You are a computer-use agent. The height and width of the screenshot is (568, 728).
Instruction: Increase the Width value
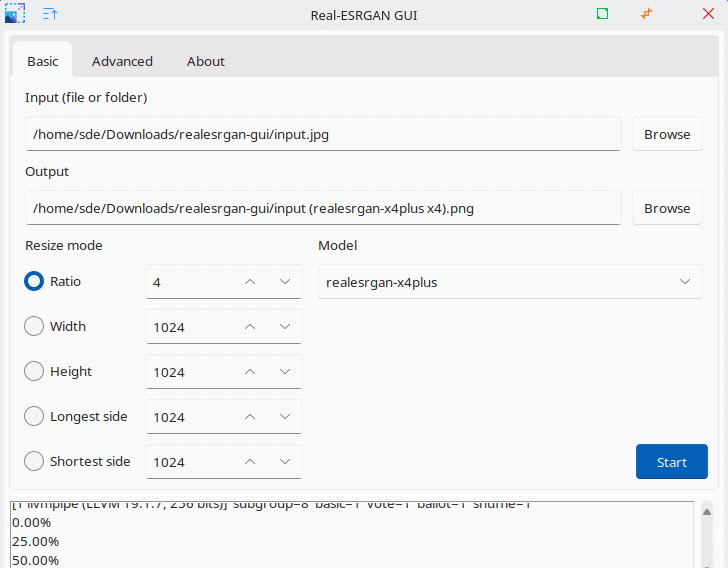click(x=250, y=326)
